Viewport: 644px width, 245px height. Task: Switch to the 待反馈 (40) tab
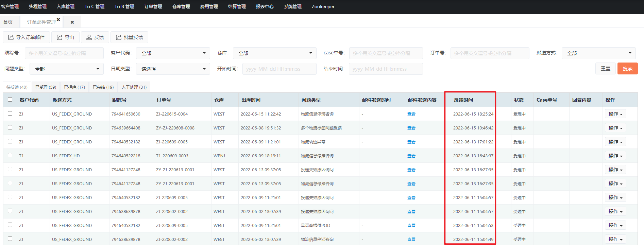[17, 87]
